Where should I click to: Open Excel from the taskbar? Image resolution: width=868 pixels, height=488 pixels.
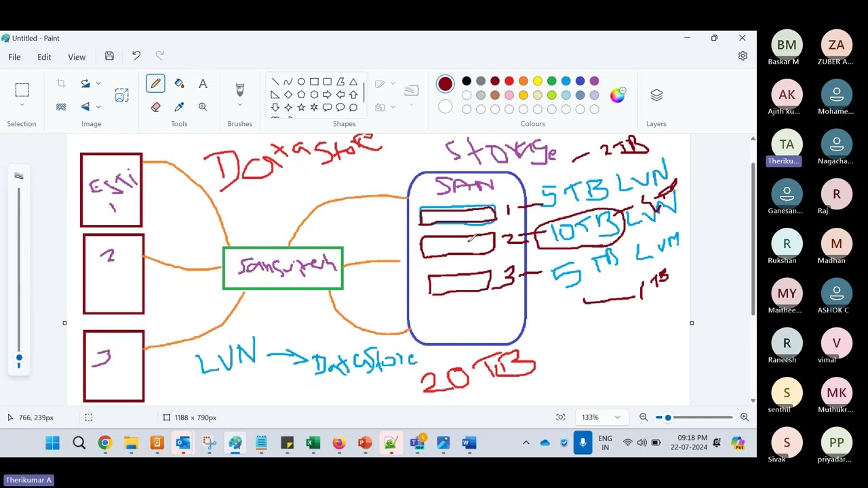313,443
